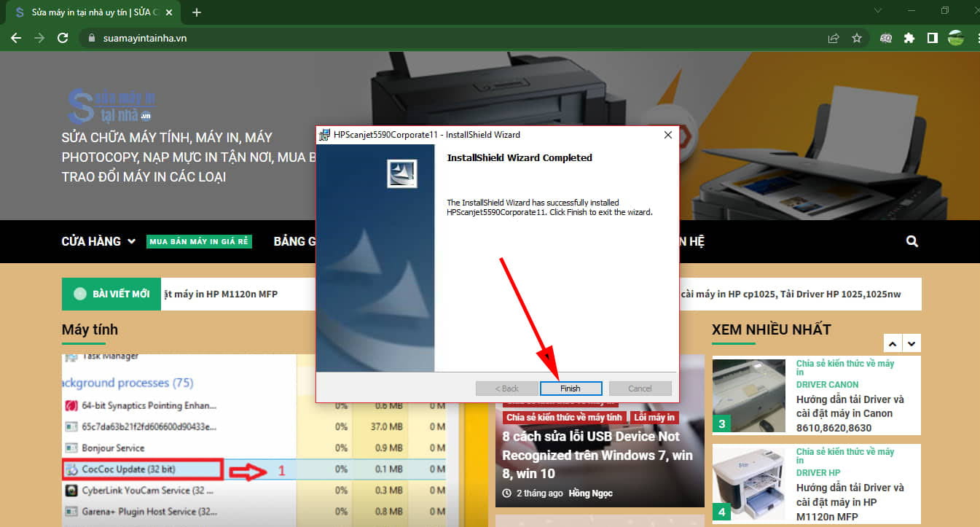The height and width of the screenshot is (527, 980).
Task: Click the user profile avatar in toolbar
Action: click(955, 38)
